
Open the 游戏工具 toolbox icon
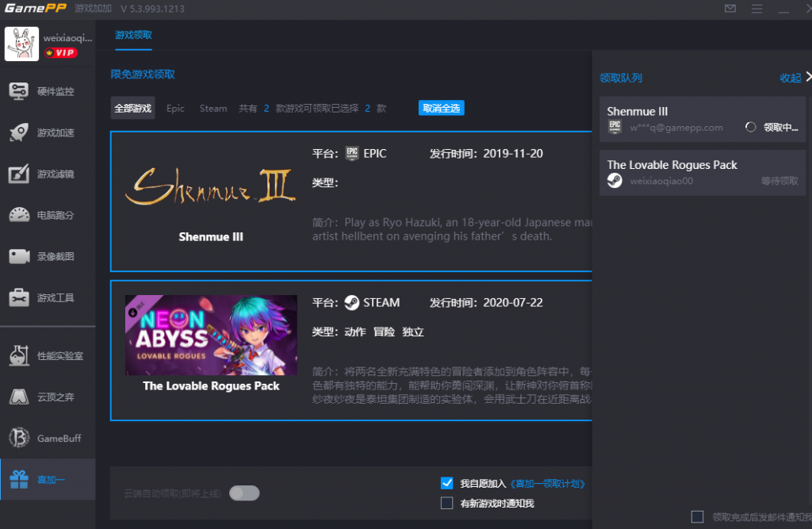tap(19, 297)
